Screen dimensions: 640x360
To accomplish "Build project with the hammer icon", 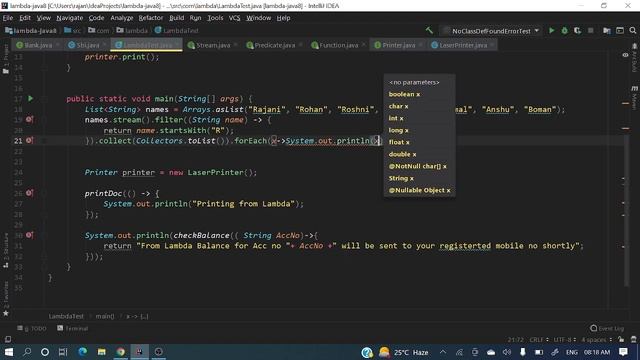I will pos(429,31).
